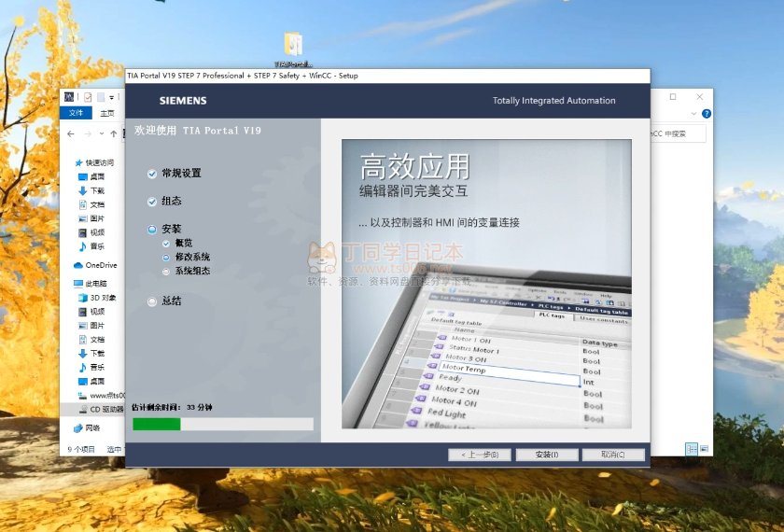Close the Explorer window
Screen dimensions: 784x532
pyautogui.click(x=699, y=96)
